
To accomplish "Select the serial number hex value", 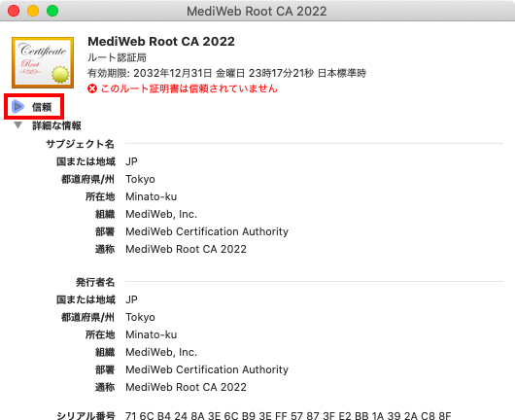I will tap(288, 415).
